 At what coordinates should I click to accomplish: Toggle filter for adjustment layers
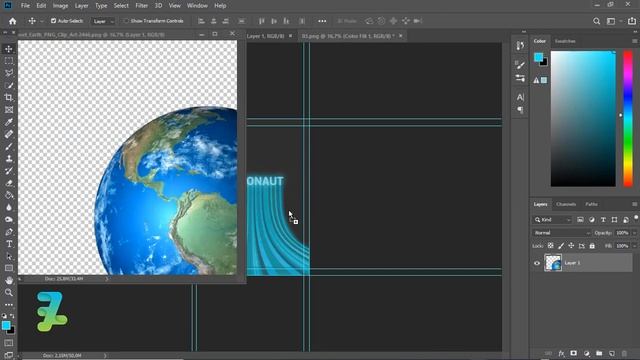click(591, 220)
